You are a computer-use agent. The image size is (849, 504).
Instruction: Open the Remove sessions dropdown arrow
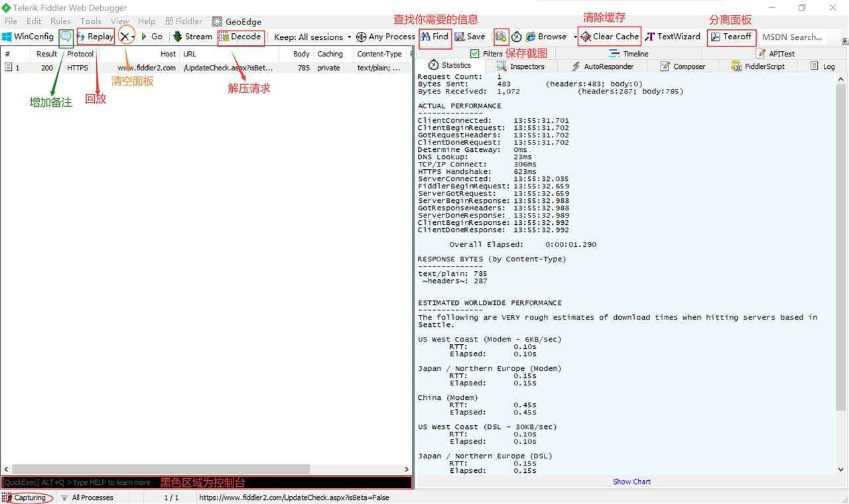pyautogui.click(x=133, y=37)
